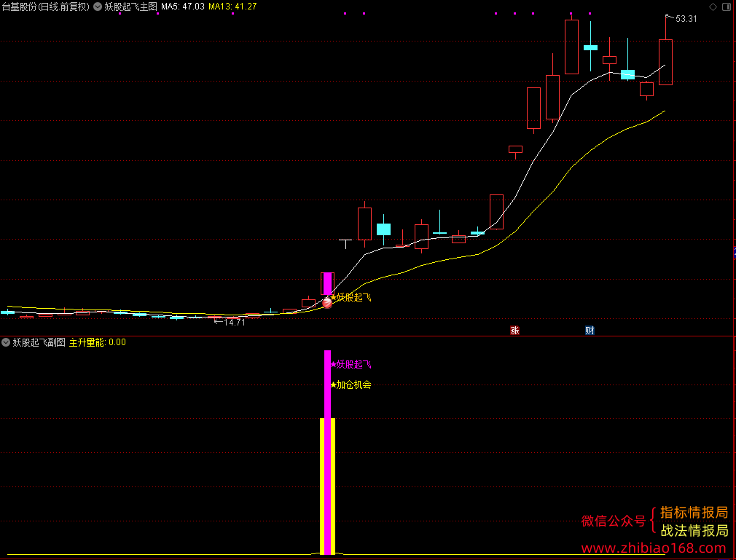Select the 妖股起飞副图 indicator name
This screenshot has height=560, width=736.
[x=39, y=342]
